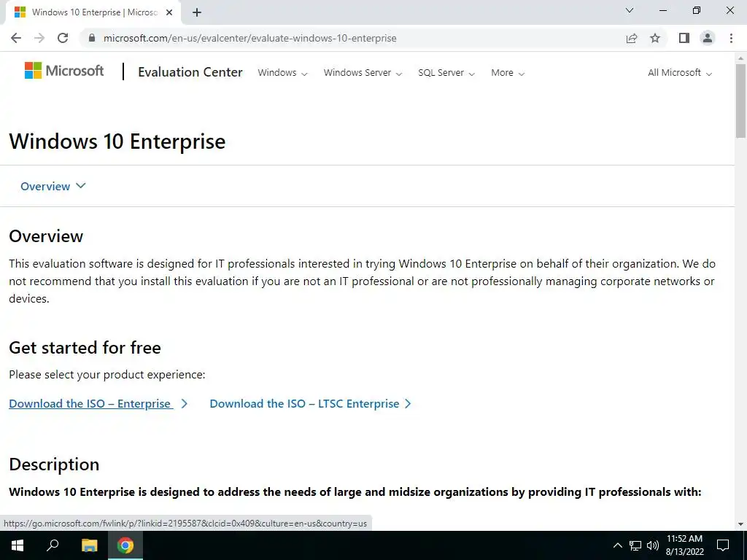Expand the Overview section selector
Screen dimensions: 747x560
tap(53, 186)
